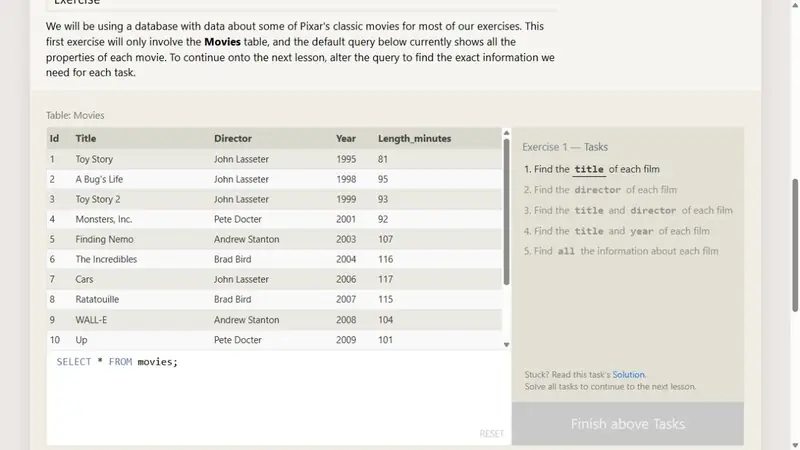The width and height of the screenshot is (800, 450).
Task: Click 'The Incredibles' title cell
Action: [x=106, y=259]
